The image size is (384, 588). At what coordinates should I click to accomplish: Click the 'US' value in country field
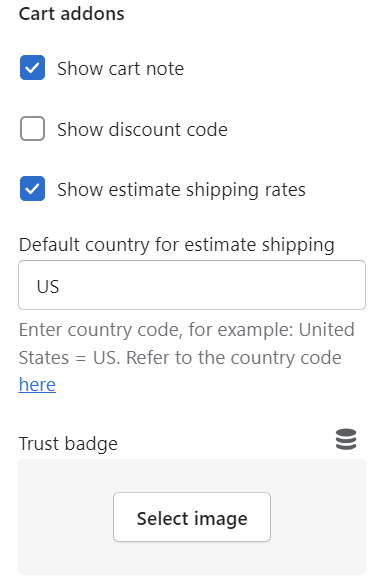(48, 287)
